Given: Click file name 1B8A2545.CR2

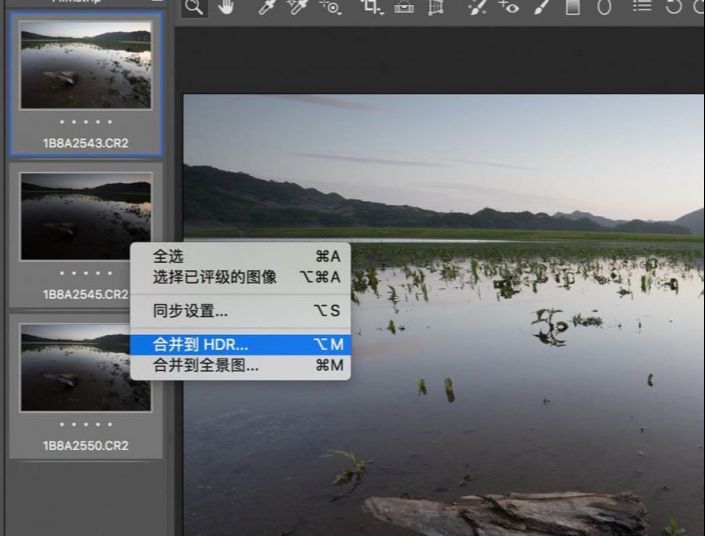Looking at the screenshot, I should pyautogui.click(x=85, y=294).
